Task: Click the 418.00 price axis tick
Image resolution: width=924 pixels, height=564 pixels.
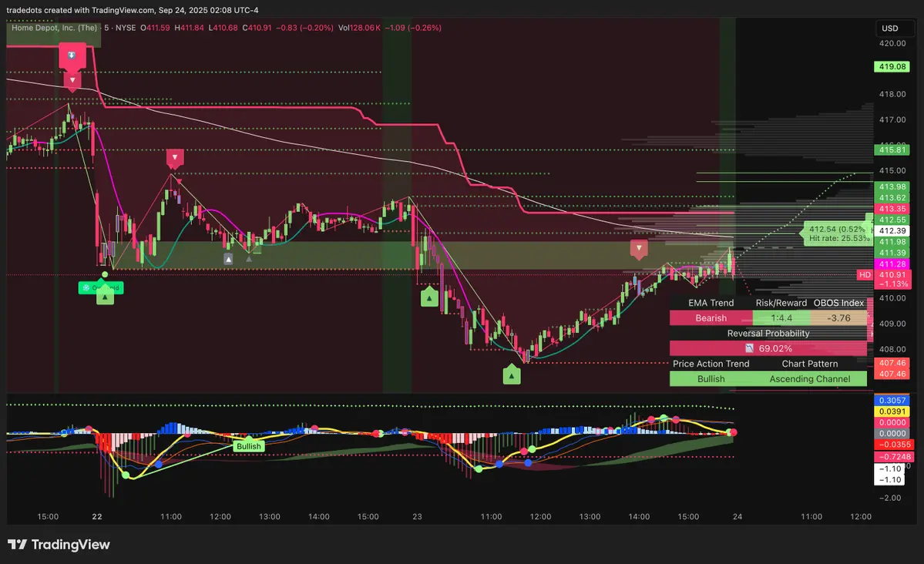Action: [x=892, y=94]
